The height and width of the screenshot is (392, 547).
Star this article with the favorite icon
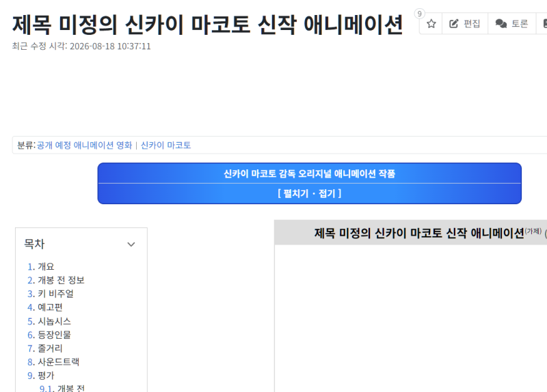pos(431,24)
